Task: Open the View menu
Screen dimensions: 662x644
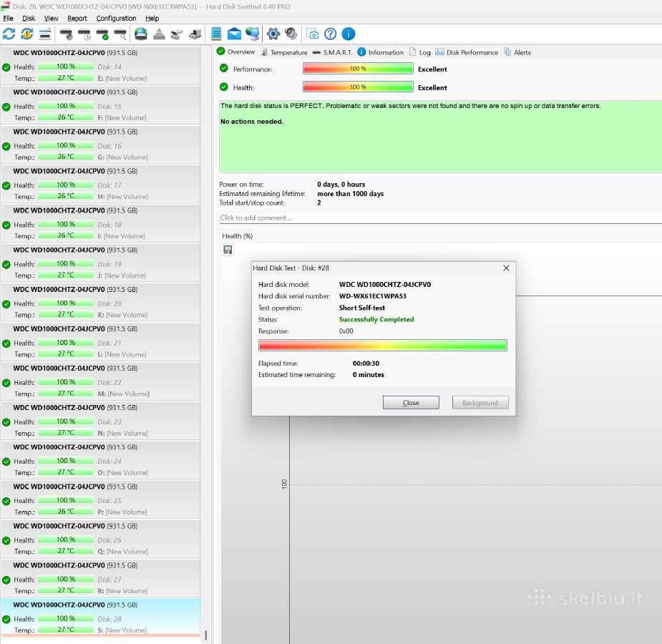Action: [51, 18]
